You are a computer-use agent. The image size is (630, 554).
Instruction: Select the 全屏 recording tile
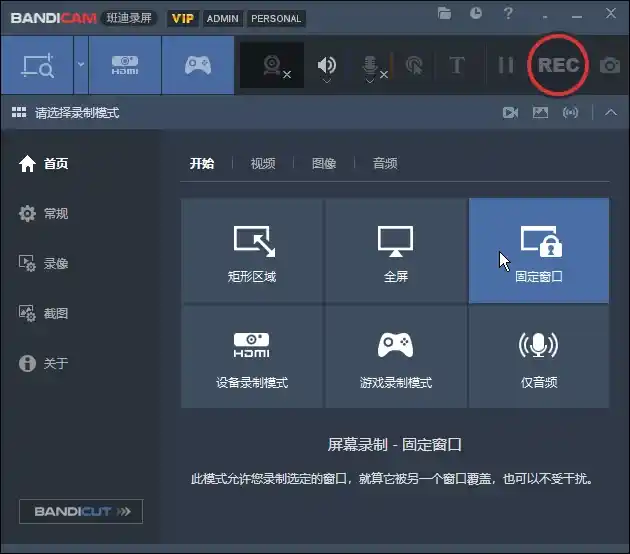tap(396, 250)
